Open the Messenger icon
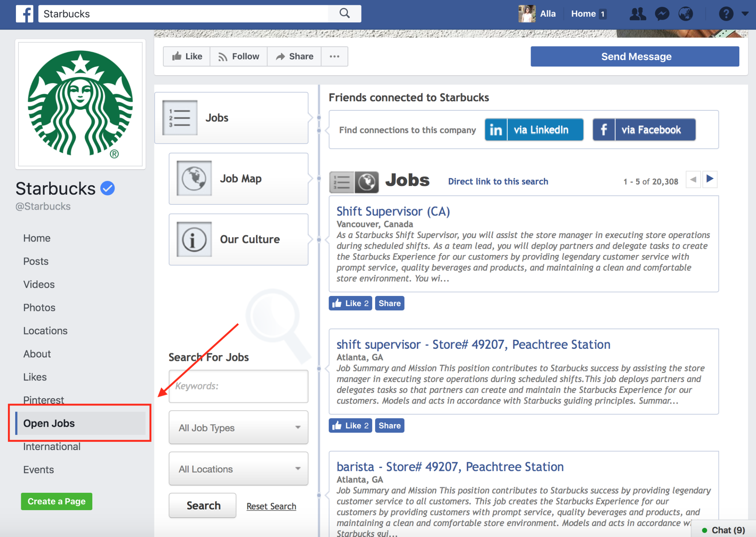The image size is (756, 537). tap(662, 14)
